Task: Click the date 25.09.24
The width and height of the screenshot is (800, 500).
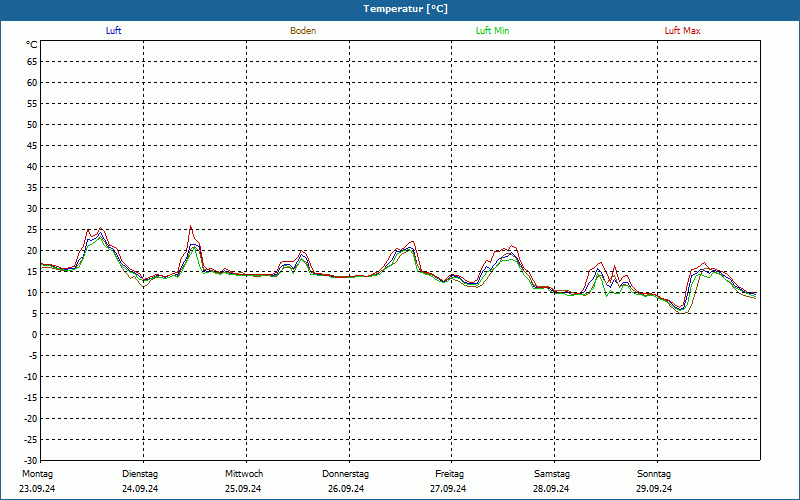Action: pos(243,489)
